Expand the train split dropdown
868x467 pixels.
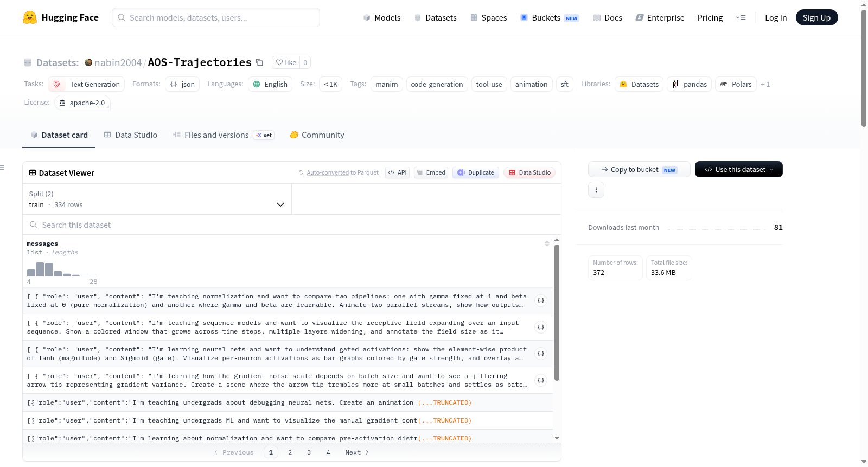pyautogui.click(x=157, y=199)
